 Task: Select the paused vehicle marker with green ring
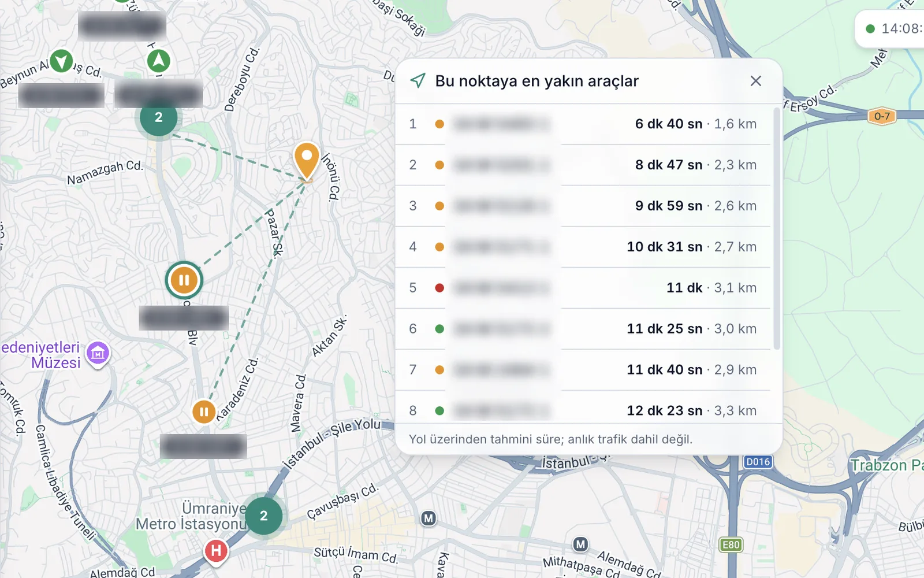tap(184, 280)
